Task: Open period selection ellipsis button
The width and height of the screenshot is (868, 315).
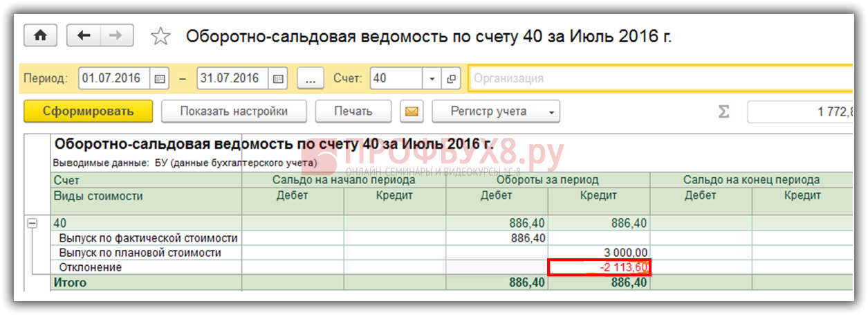Action: 311,79
